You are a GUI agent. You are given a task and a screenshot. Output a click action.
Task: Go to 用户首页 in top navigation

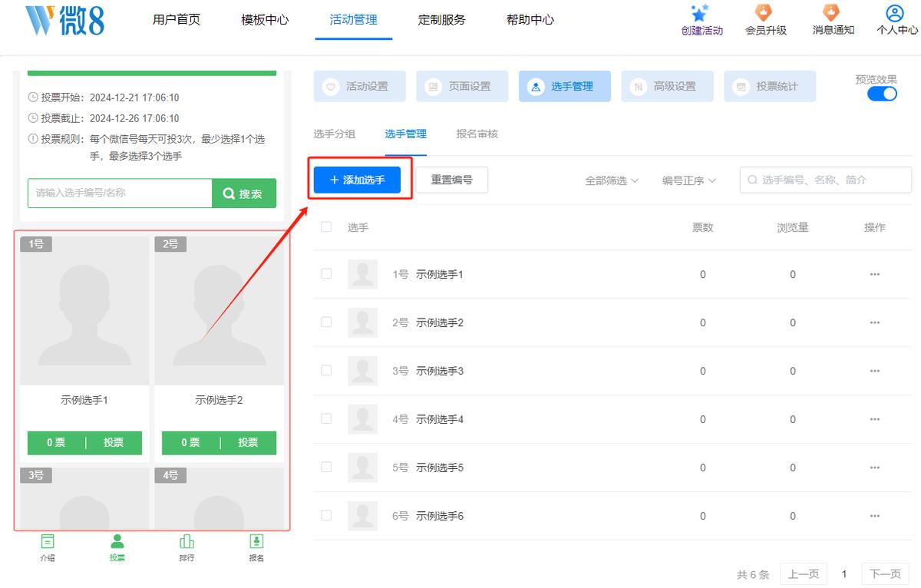[x=177, y=20]
